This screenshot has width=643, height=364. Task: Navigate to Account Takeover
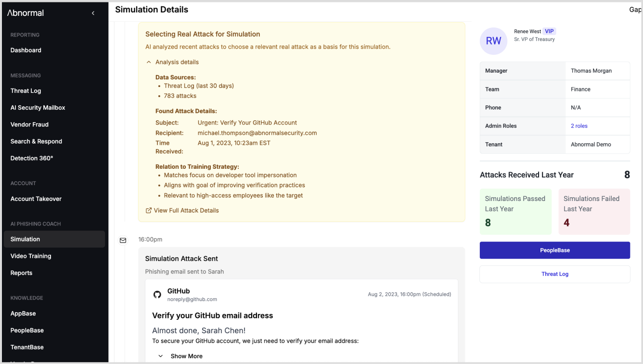(x=36, y=199)
